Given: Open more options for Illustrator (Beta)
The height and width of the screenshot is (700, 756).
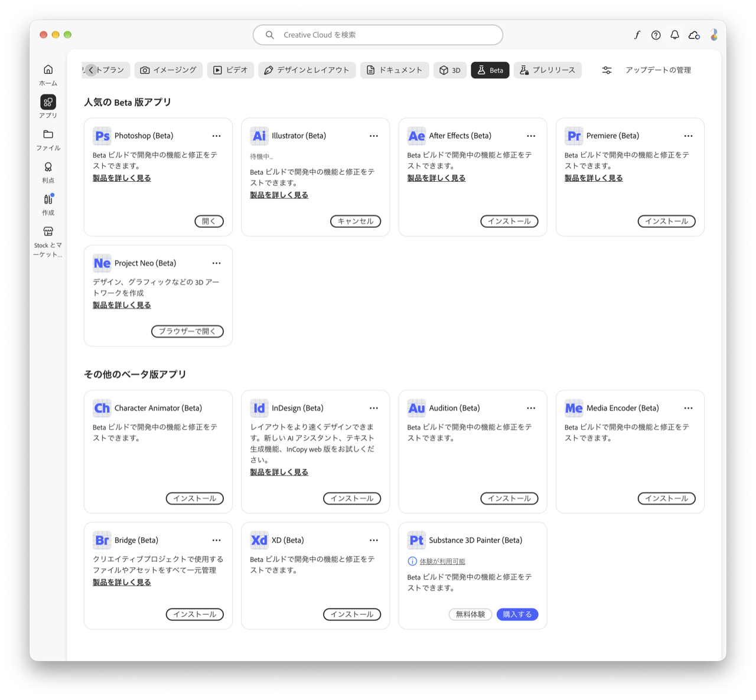Looking at the screenshot, I should [x=374, y=136].
